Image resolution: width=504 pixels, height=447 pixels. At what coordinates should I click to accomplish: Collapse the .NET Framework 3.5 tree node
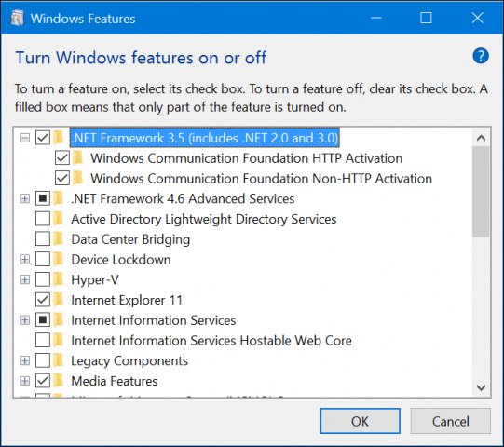click(x=25, y=138)
